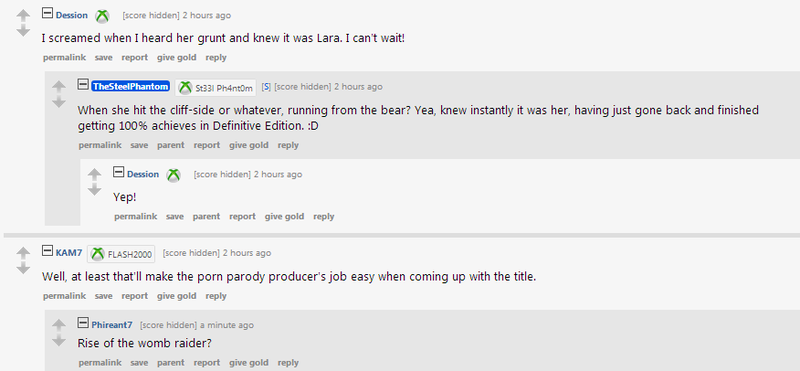Image resolution: width=800 pixels, height=371 pixels.
Task: Upvote Phireant7's comment
Action: (x=59, y=325)
